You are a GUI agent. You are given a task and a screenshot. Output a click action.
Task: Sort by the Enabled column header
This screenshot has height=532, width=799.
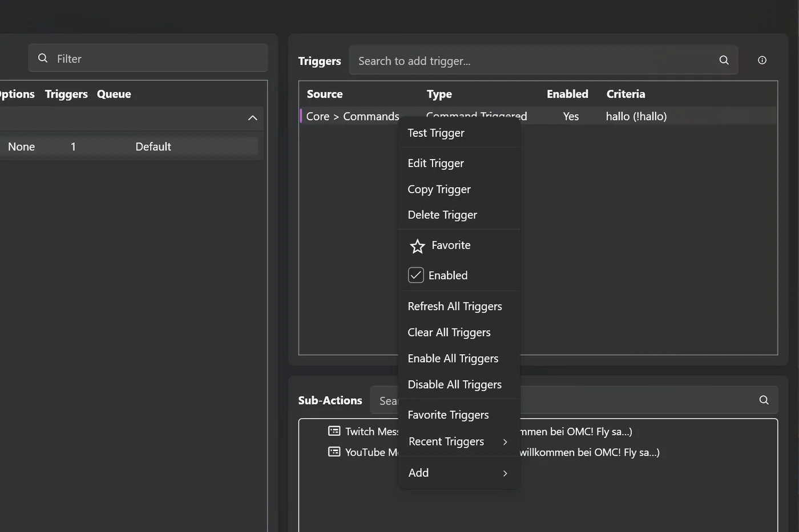[x=567, y=94]
